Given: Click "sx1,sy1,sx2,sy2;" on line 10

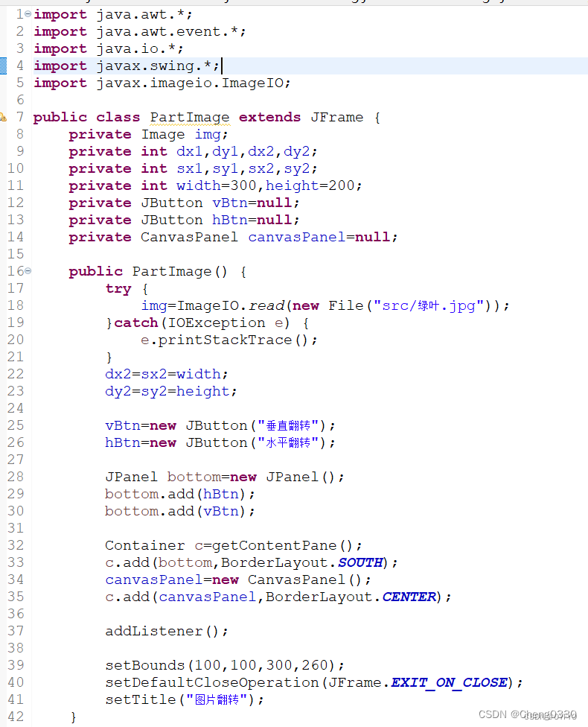Looking at the screenshot, I should coord(247,169).
